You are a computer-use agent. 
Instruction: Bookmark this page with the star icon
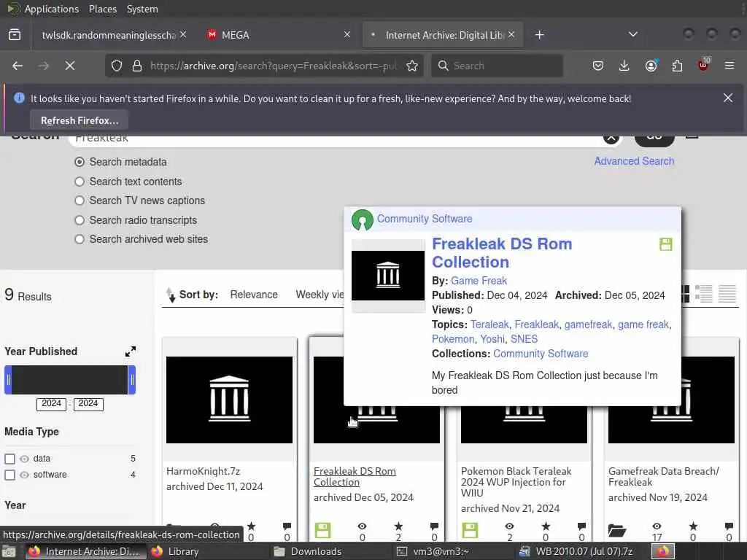point(412,66)
